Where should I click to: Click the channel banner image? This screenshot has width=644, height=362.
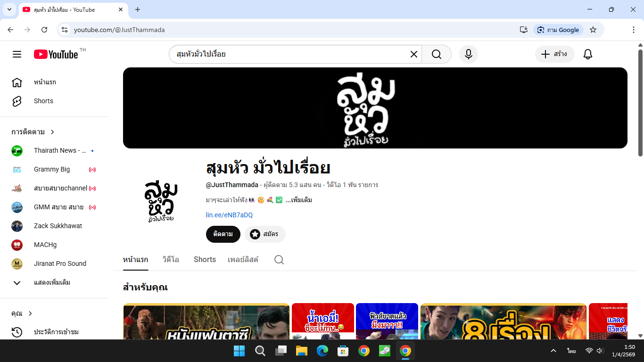click(375, 108)
